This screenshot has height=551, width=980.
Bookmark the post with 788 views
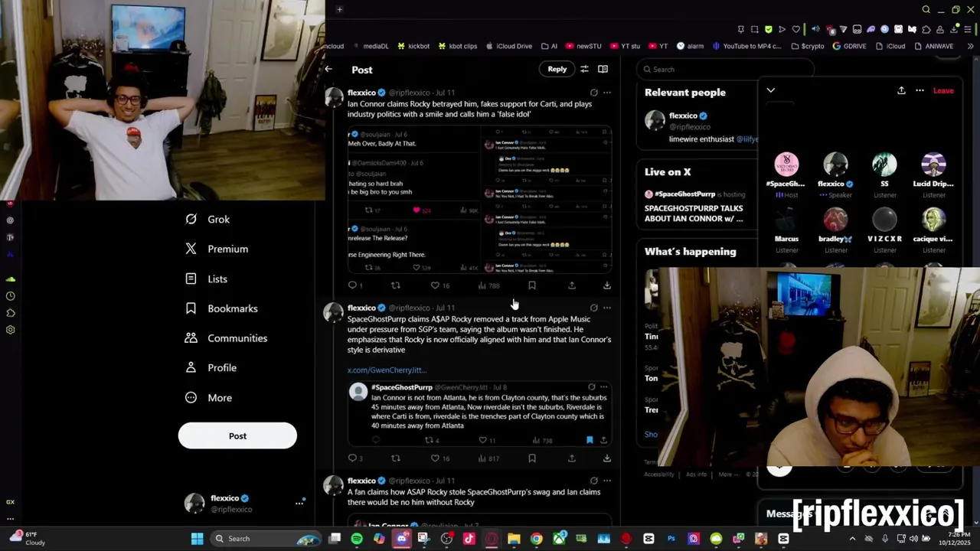pos(532,285)
